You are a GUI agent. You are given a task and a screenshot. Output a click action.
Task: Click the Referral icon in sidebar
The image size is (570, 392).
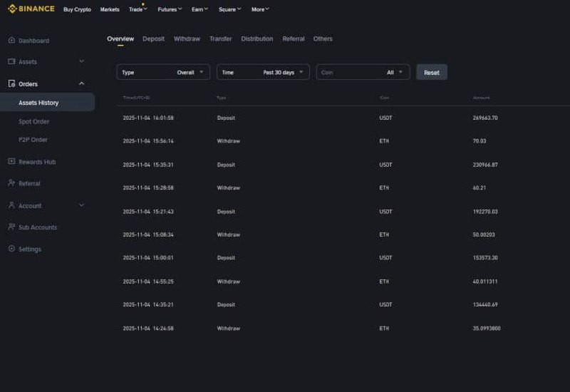(x=11, y=183)
